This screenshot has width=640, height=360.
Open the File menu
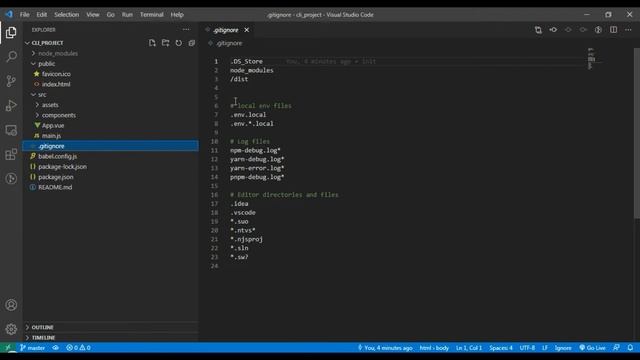(x=24, y=15)
